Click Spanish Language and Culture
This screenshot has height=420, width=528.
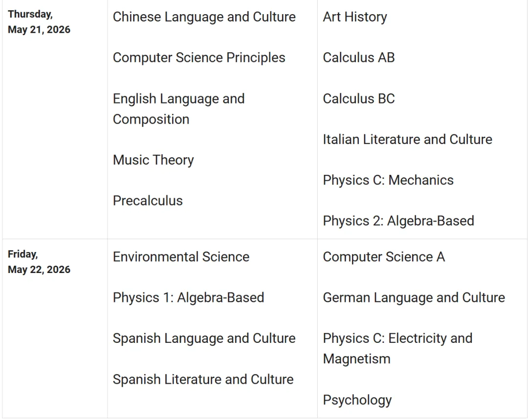(204, 338)
